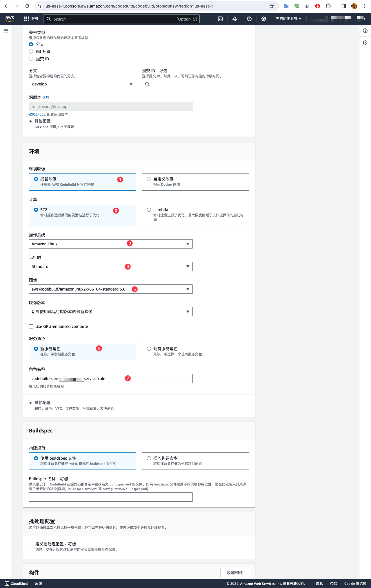Open the amazonlinux2-x86_64-standard:5.0 image dropdown

(111, 289)
